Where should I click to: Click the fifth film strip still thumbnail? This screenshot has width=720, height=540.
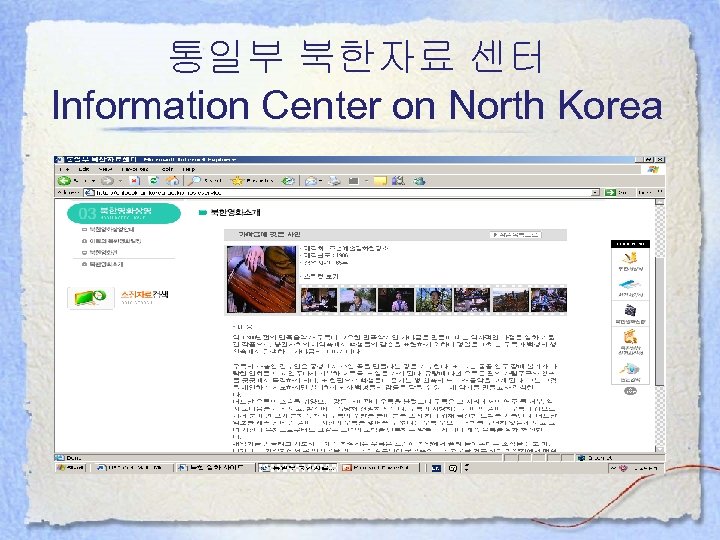point(472,300)
